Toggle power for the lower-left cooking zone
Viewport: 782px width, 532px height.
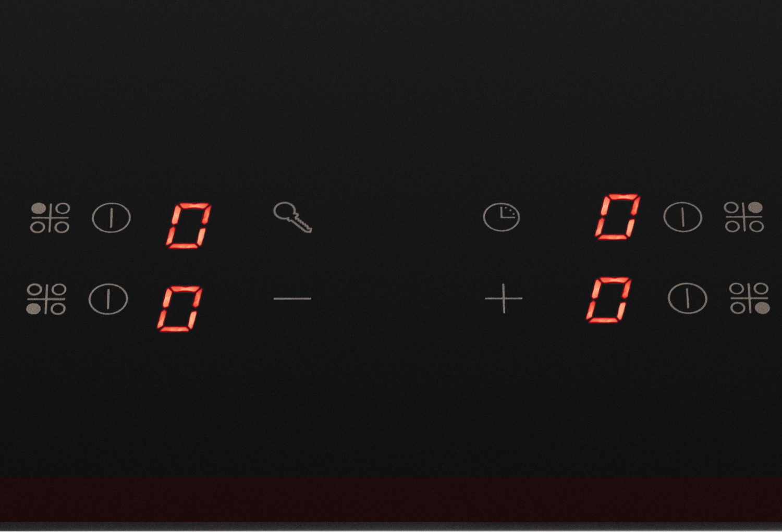[108, 299]
